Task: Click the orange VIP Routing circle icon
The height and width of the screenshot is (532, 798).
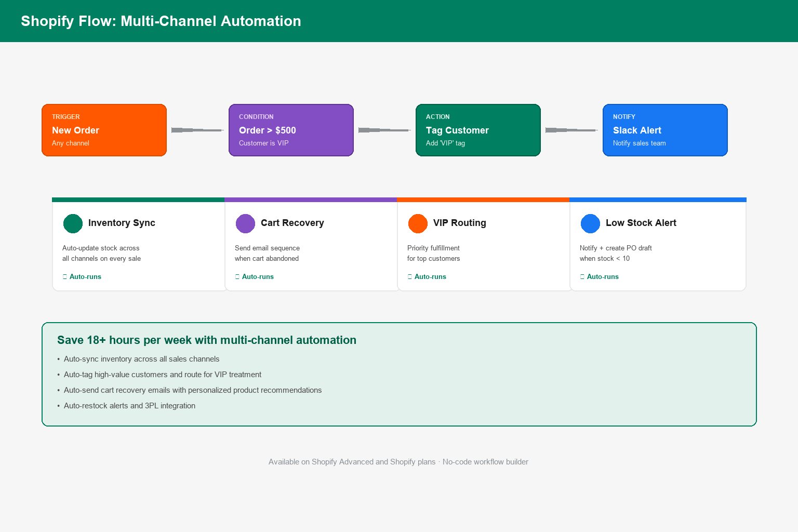Action: point(418,223)
